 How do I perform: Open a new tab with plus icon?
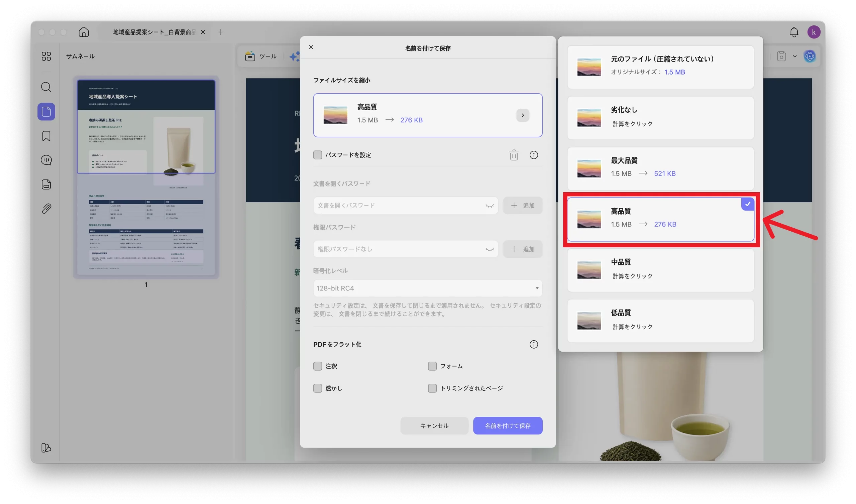220,32
